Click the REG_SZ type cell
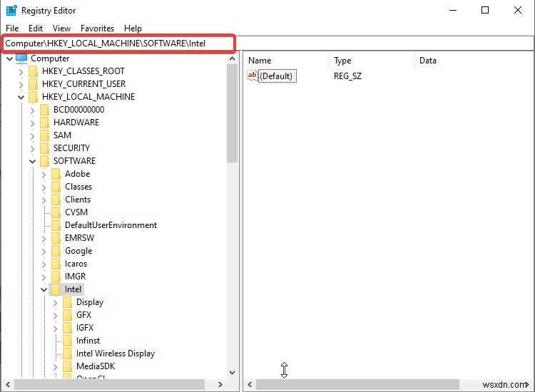This screenshot has height=392, width=535. pos(347,76)
